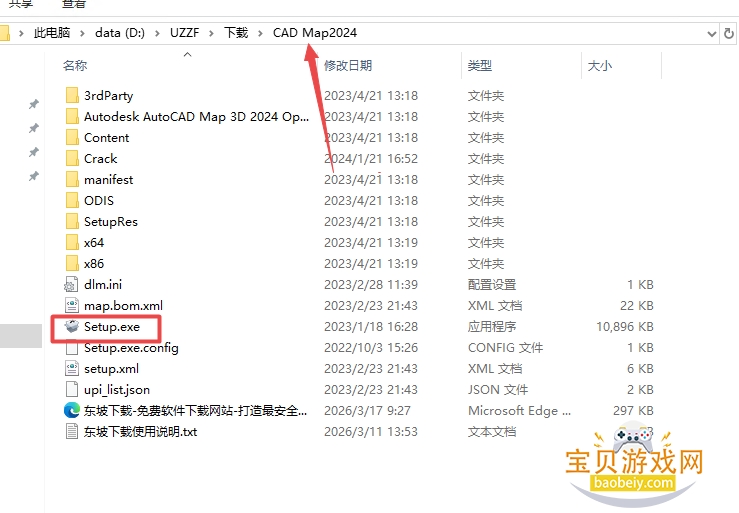Select Autodesk AutoCAD Map 3D 2024 folder name
The width and height of the screenshot is (739, 513).
(197, 116)
